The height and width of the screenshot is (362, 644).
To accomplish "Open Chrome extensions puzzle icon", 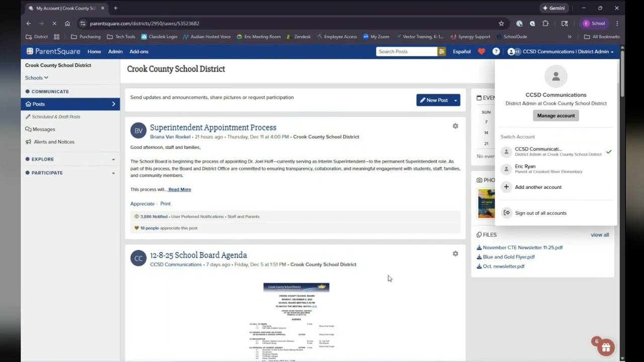I will coord(545,23).
